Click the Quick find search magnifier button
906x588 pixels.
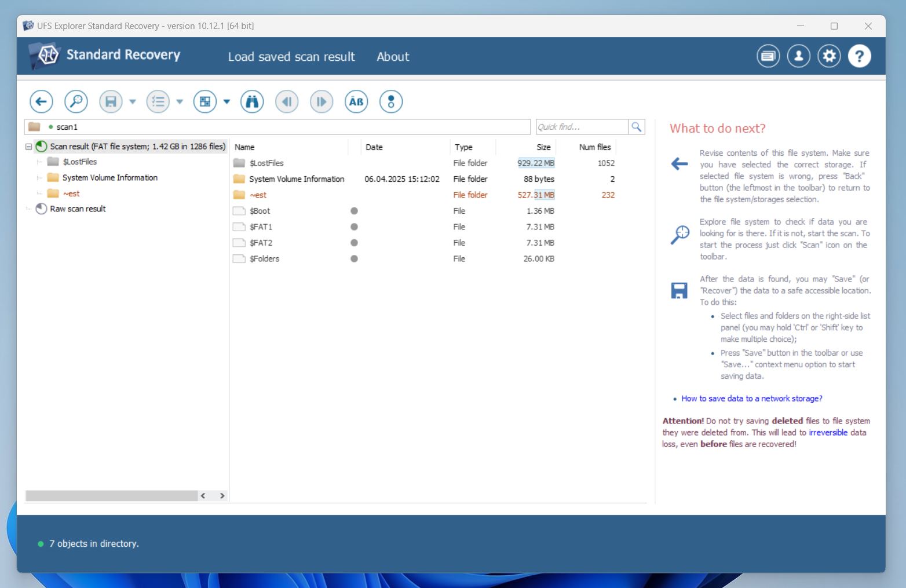(637, 127)
